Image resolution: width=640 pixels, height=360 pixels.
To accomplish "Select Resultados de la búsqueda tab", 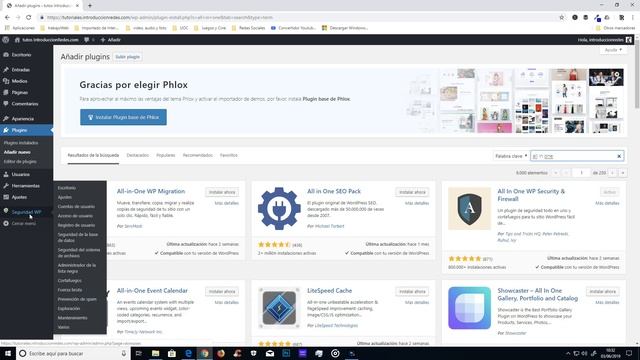I will coord(93,156).
